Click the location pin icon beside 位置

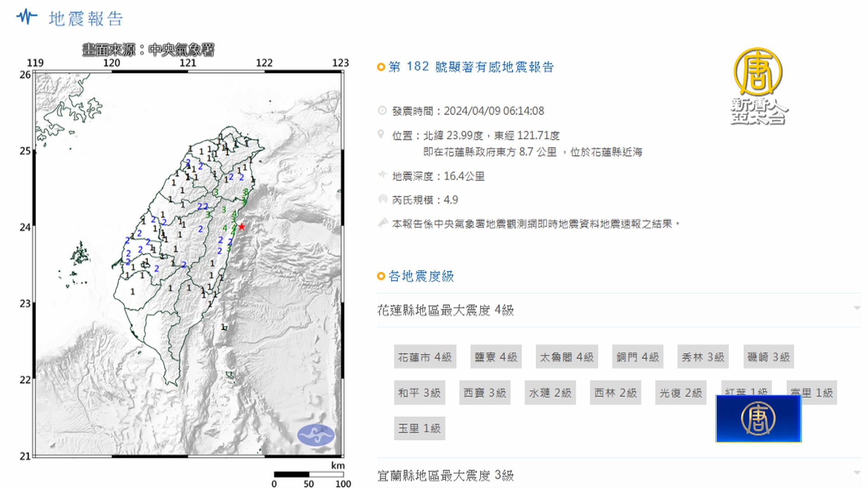381,134
